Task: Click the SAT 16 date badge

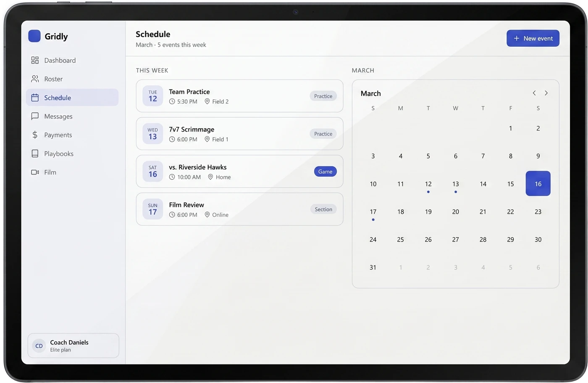Action: click(153, 172)
